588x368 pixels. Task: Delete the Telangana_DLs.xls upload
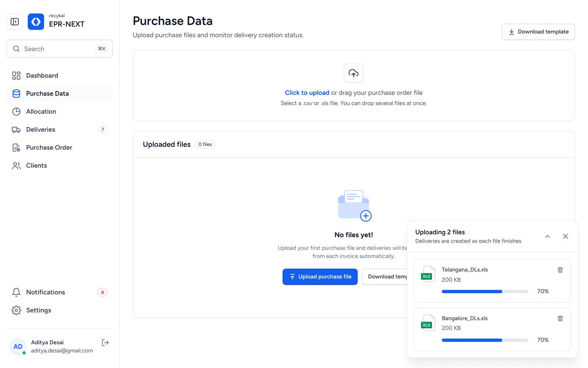(x=560, y=270)
